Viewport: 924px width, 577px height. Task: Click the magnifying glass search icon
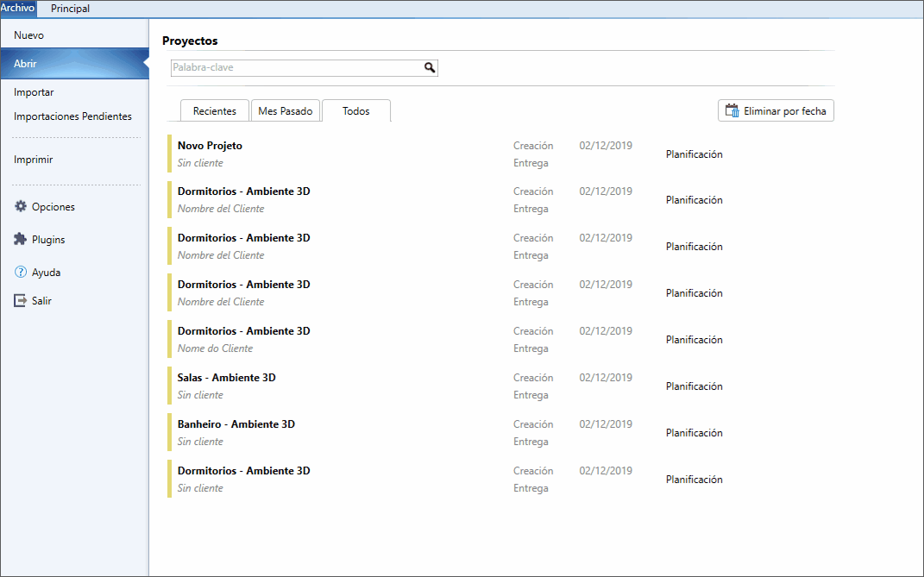click(430, 68)
